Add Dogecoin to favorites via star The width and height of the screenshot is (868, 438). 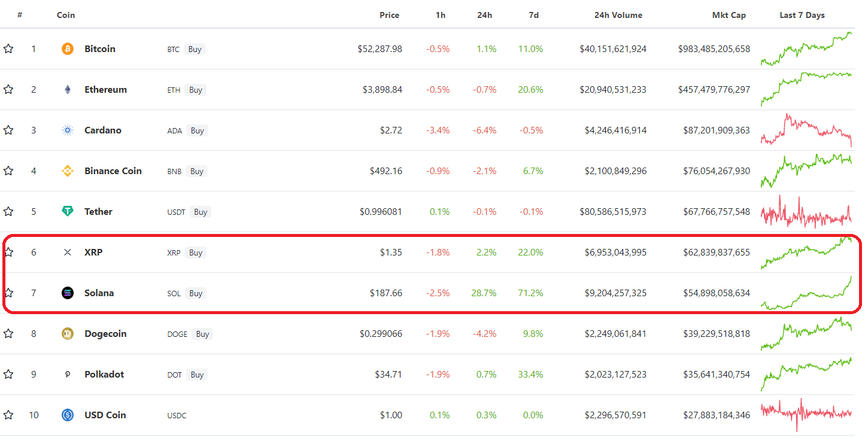click(8, 334)
